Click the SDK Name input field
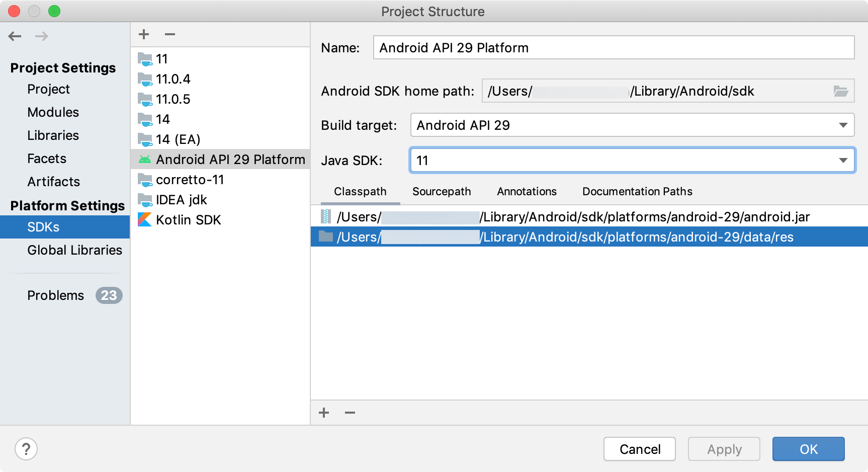 click(614, 47)
